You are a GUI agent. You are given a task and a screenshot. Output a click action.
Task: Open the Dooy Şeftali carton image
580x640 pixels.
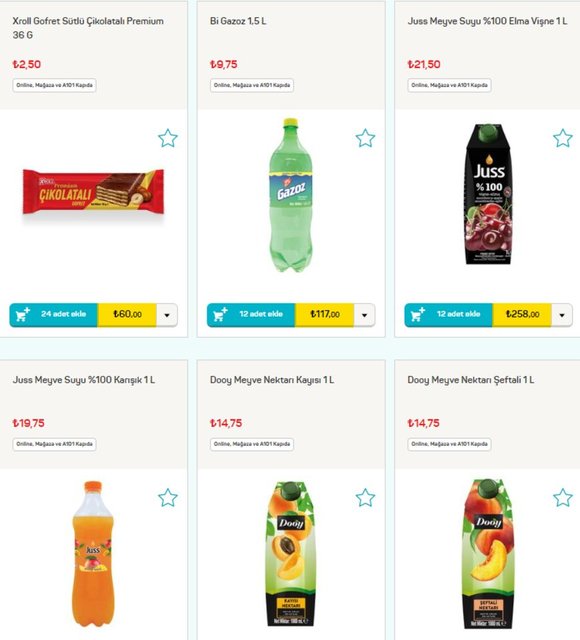(488, 554)
